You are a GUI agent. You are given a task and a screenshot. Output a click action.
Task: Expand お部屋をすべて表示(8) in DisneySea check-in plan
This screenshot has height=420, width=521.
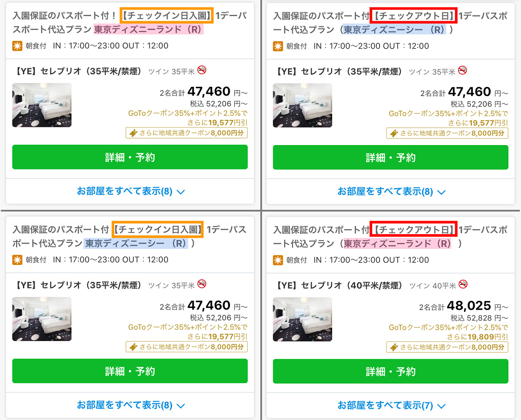(x=130, y=405)
